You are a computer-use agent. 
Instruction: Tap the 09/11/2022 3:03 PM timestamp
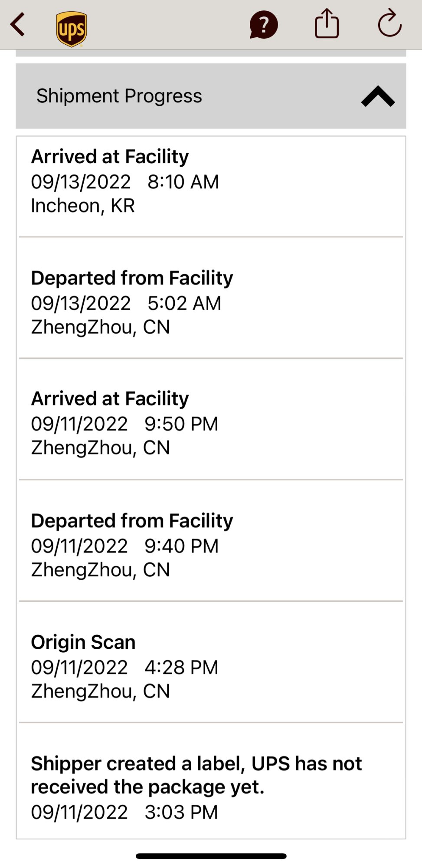pyautogui.click(x=124, y=812)
